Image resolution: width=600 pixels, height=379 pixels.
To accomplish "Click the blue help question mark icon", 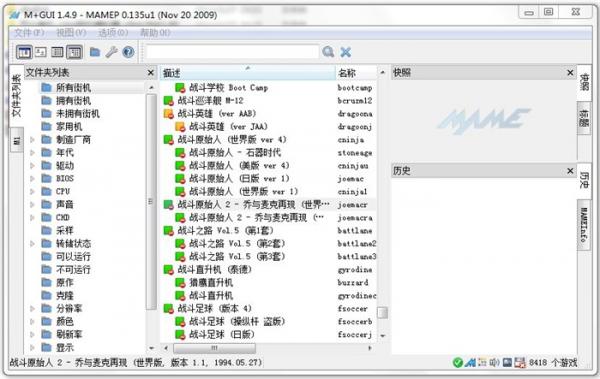I will 128,52.
